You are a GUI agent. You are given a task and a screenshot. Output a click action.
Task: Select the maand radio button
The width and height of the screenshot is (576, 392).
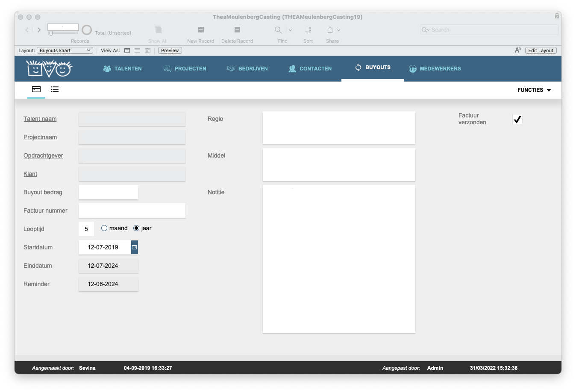104,228
